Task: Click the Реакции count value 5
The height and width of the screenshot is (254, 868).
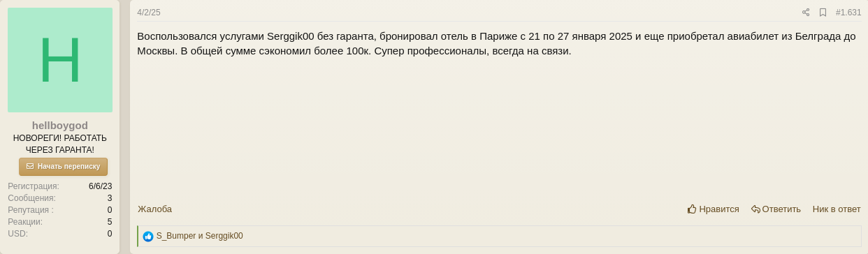Action: tap(110, 222)
